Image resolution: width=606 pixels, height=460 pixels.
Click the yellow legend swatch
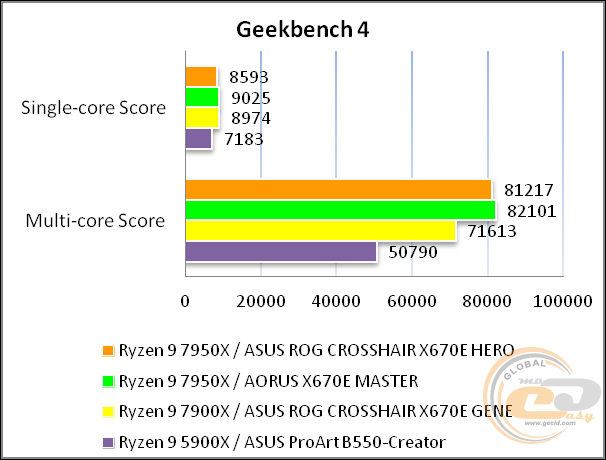click(108, 412)
